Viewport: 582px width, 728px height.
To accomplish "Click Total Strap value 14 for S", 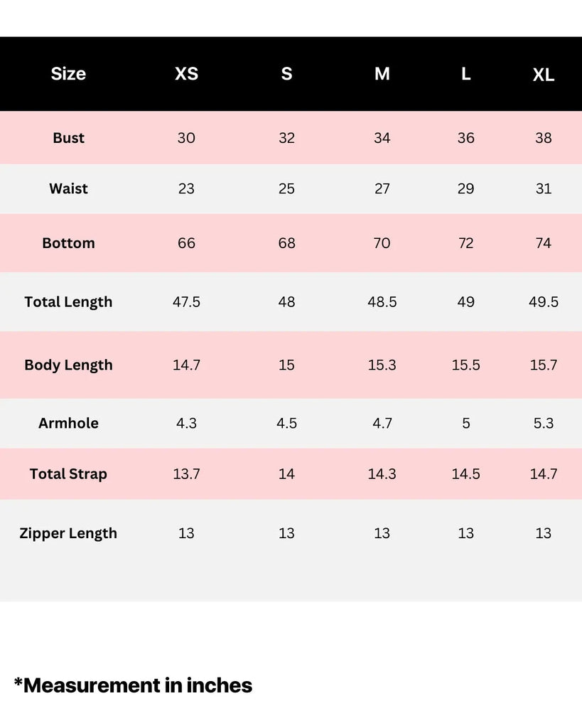I will pos(286,474).
